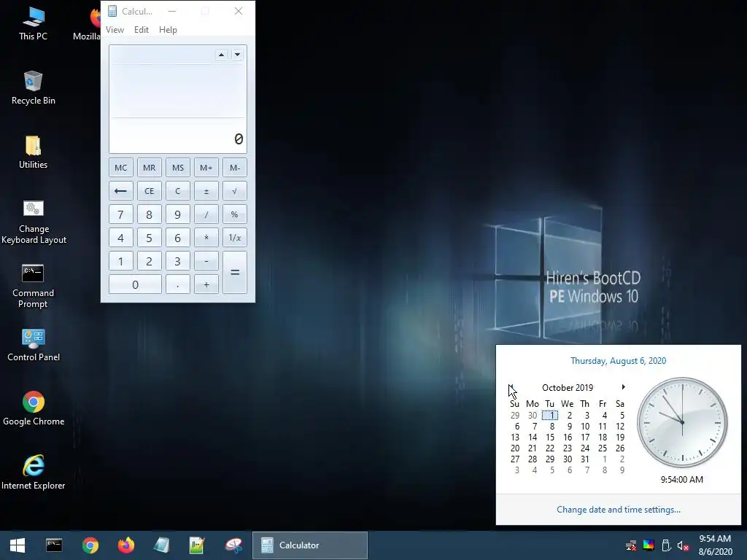
Task: Click the network tray icon
Action: [x=631, y=545]
